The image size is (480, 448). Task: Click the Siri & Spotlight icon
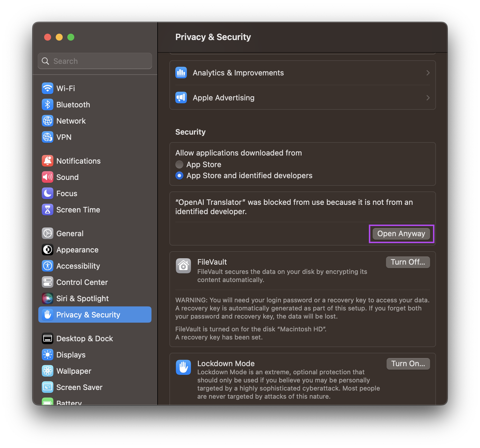point(48,299)
